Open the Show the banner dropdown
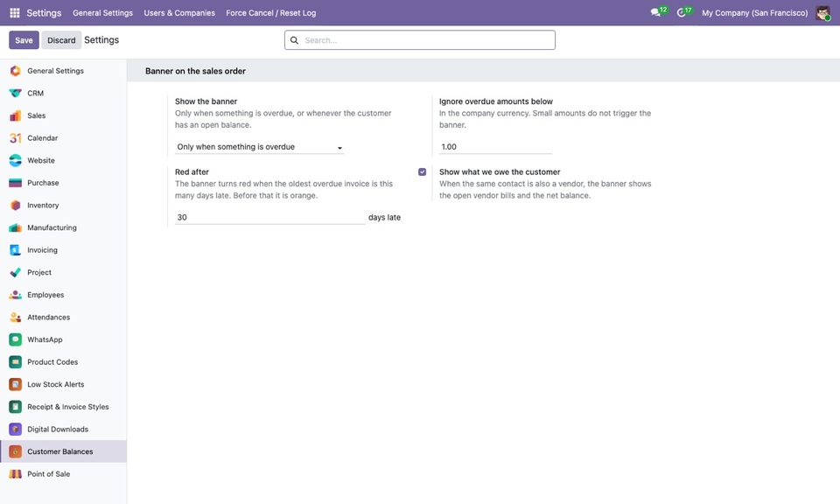 (259, 147)
